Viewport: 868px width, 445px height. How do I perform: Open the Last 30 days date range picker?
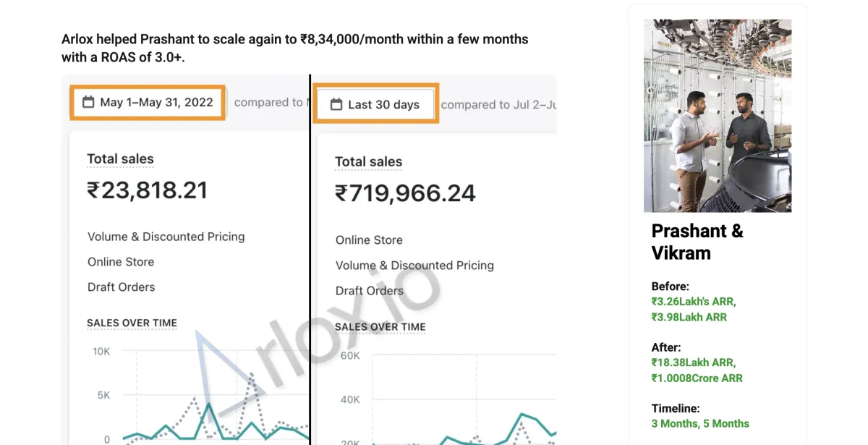coord(376,105)
